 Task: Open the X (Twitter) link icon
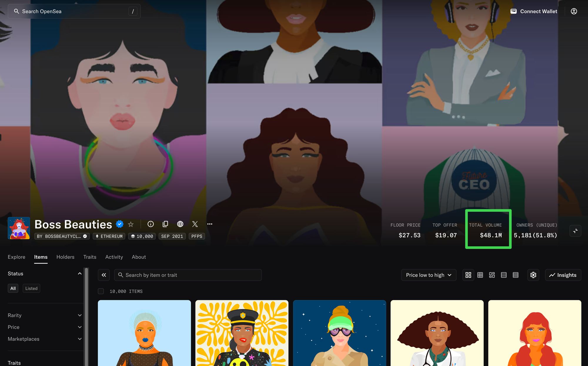(x=195, y=224)
